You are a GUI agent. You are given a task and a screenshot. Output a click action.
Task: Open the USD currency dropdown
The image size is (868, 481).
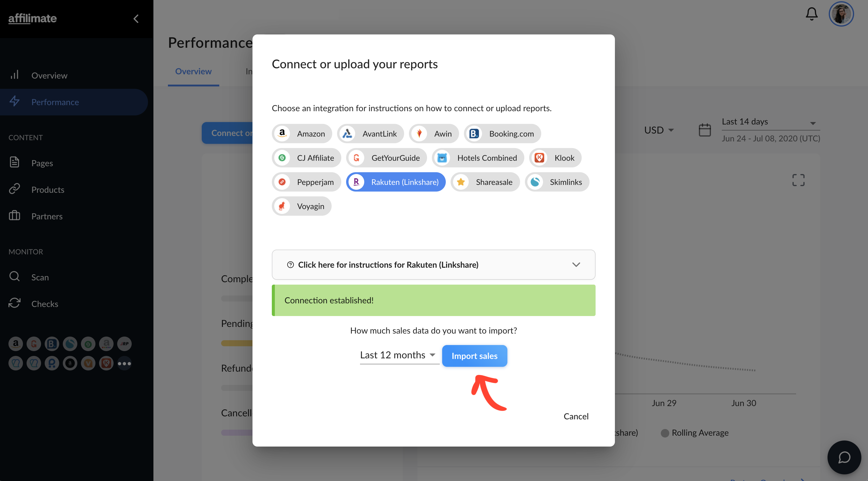pyautogui.click(x=659, y=130)
